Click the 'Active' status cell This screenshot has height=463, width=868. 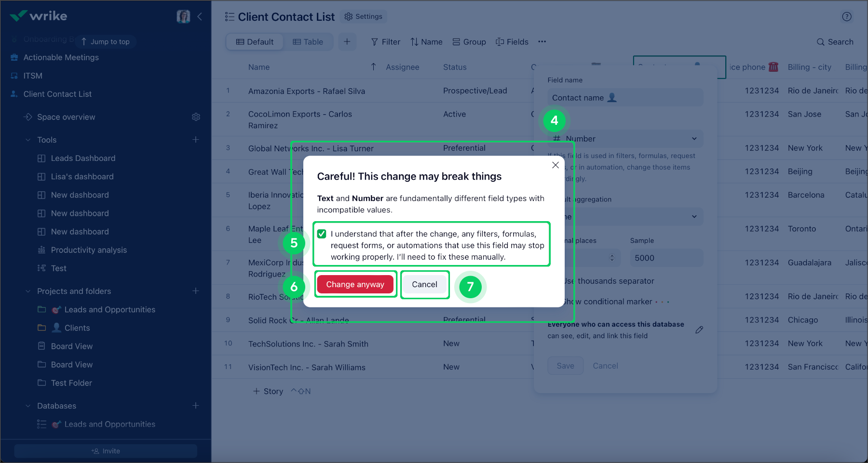click(x=455, y=114)
